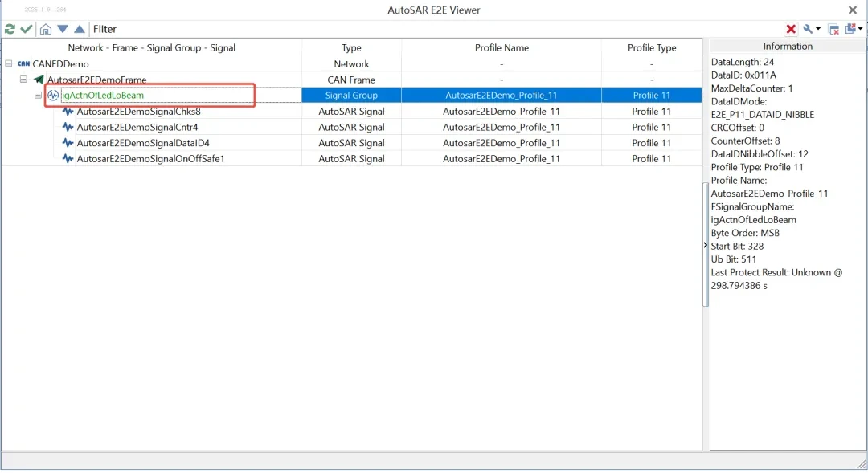
Task: Open the dropdown arrow beside the wrench
Action: (818, 29)
